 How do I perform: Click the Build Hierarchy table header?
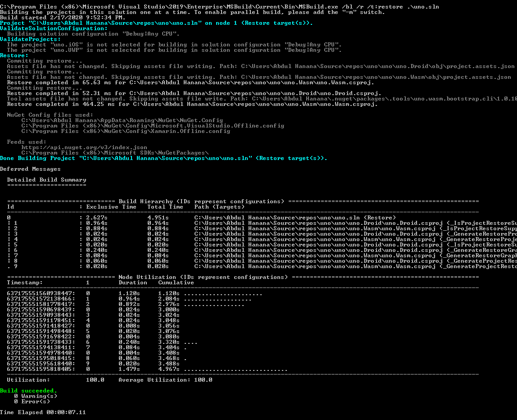tap(225, 201)
